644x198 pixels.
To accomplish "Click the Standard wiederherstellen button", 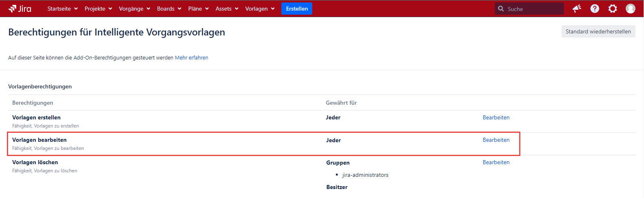I will click(x=598, y=31).
